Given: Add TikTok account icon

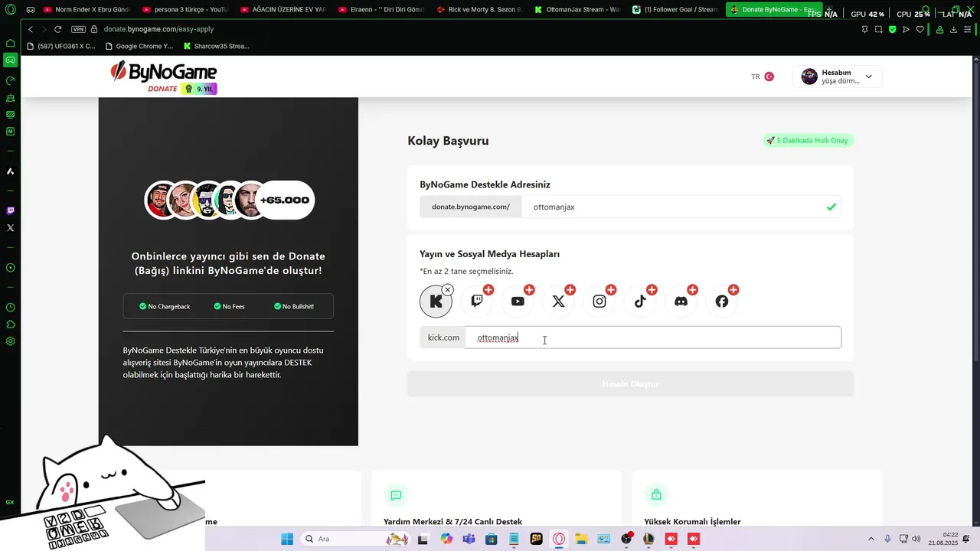Looking at the screenshot, I should 640,301.
